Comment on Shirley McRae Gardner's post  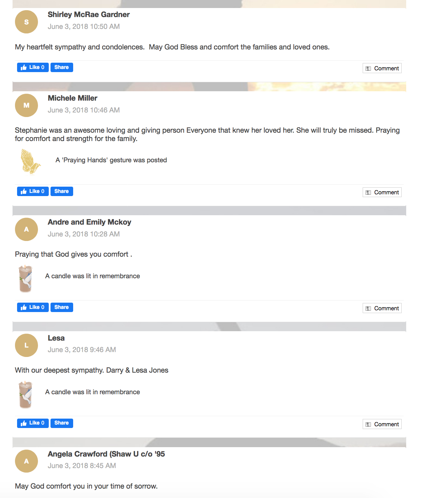coord(382,68)
